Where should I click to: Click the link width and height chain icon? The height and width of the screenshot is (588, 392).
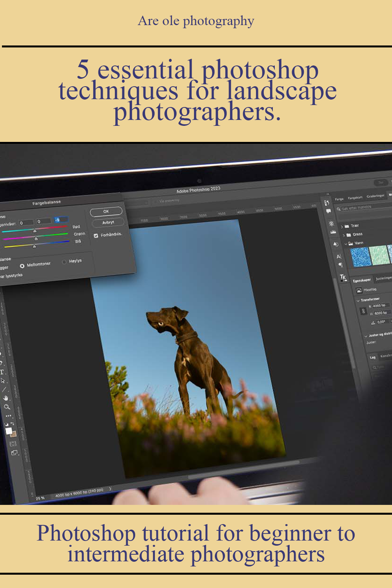(363, 311)
